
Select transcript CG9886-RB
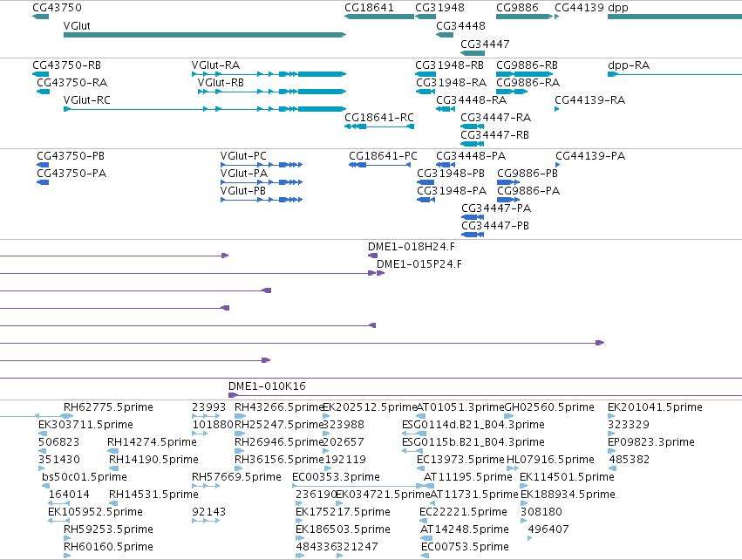524,74
